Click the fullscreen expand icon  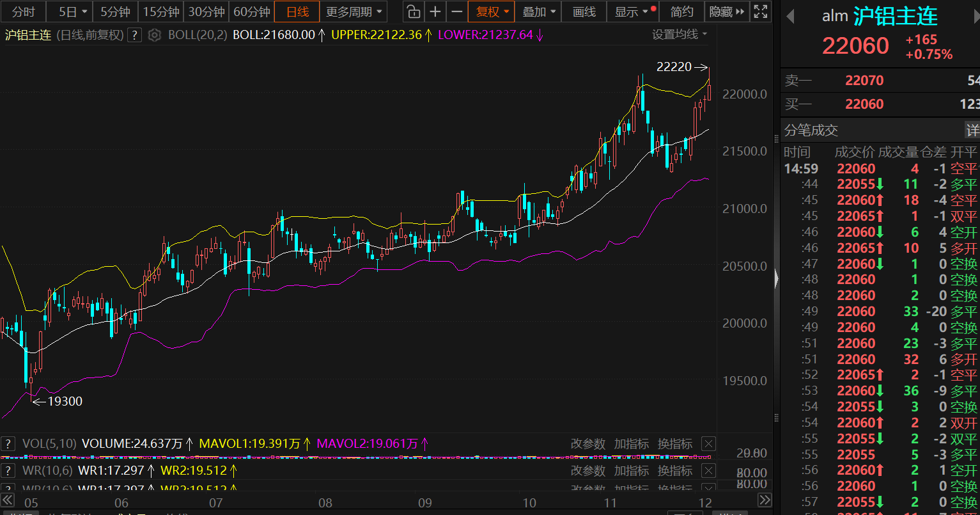pyautogui.click(x=760, y=12)
